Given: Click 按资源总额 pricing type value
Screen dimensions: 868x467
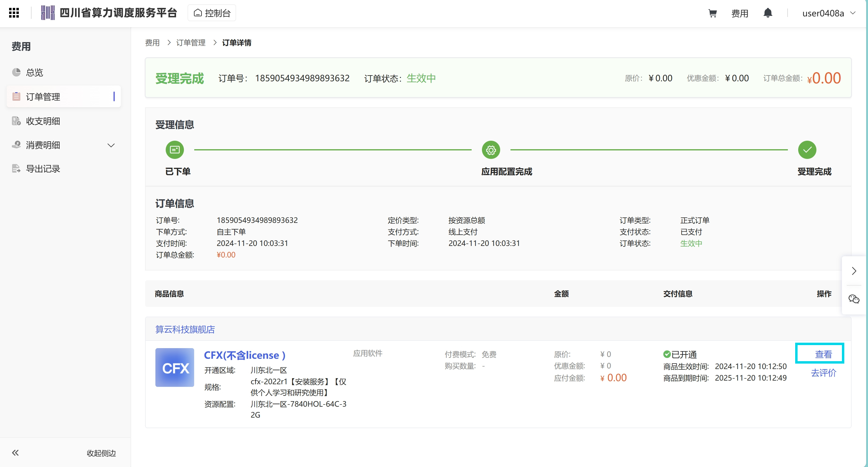Looking at the screenshot, I should click(x=467, y=220).
